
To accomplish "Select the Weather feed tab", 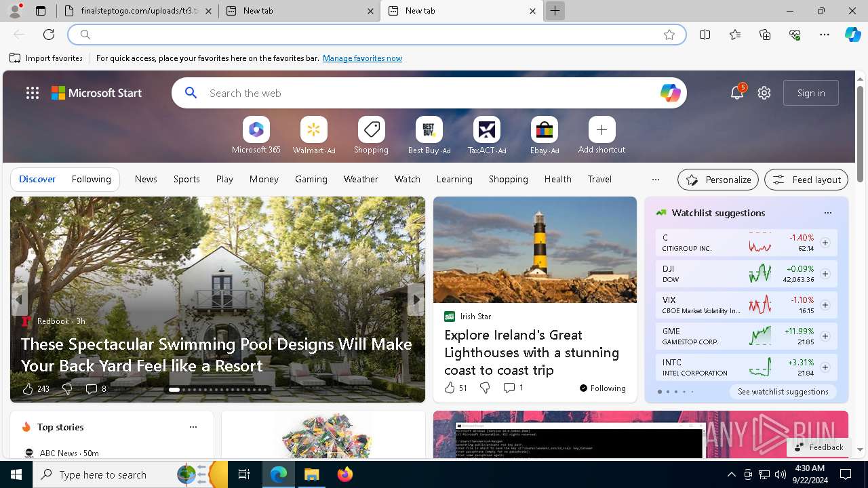I will pos(361,179).
